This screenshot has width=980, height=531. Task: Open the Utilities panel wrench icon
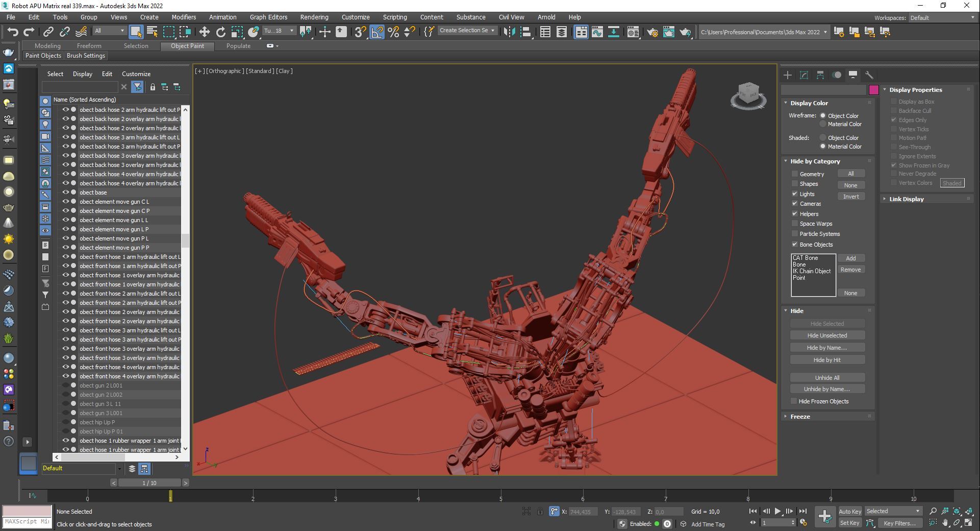click(869, 75)
